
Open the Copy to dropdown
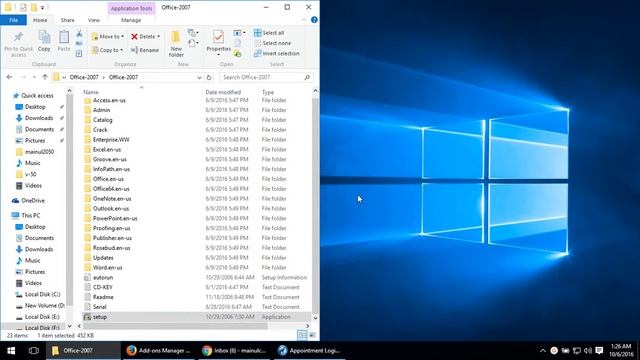(107, 50)
